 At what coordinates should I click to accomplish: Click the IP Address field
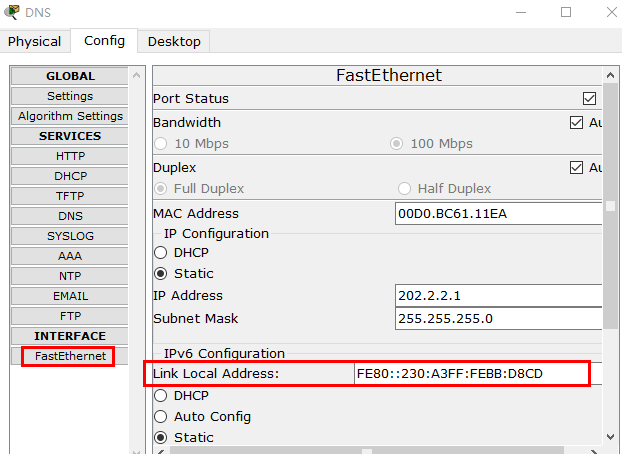coord(496,296)
